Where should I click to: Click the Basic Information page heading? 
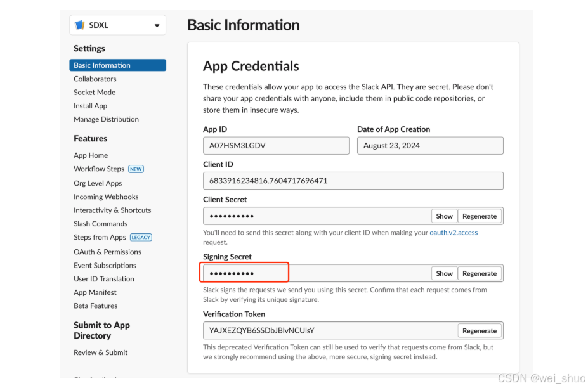point(244,25)
